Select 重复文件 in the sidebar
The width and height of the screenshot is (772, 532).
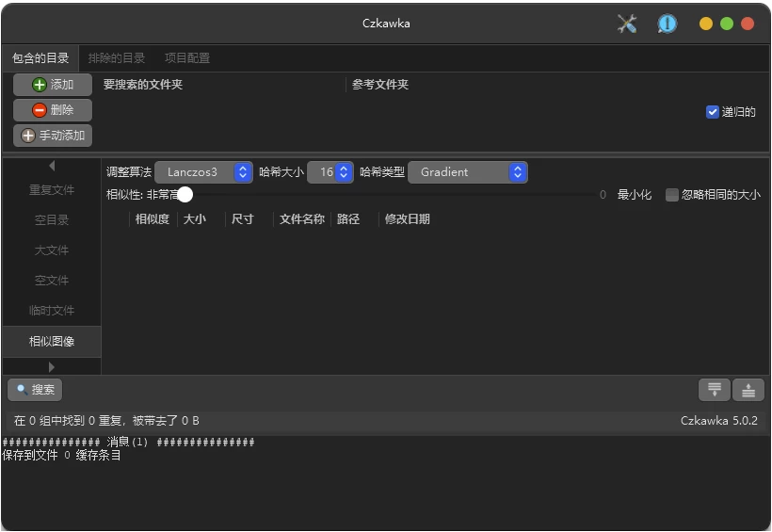click(52, 190)
